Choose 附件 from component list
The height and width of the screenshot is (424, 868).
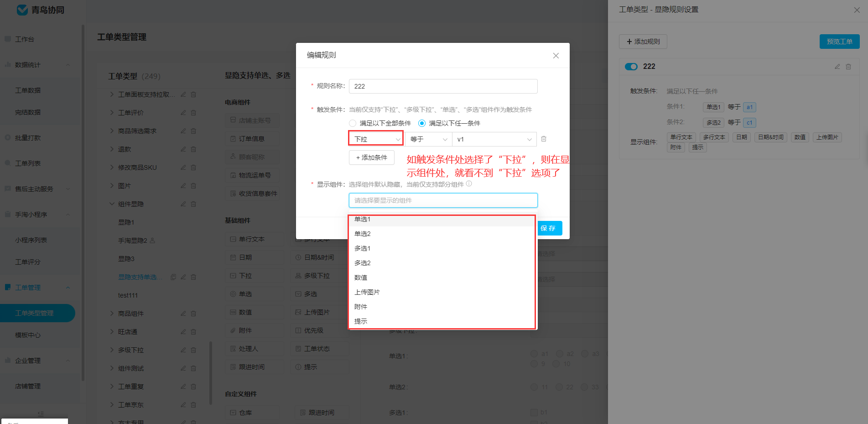click(443, 307)
